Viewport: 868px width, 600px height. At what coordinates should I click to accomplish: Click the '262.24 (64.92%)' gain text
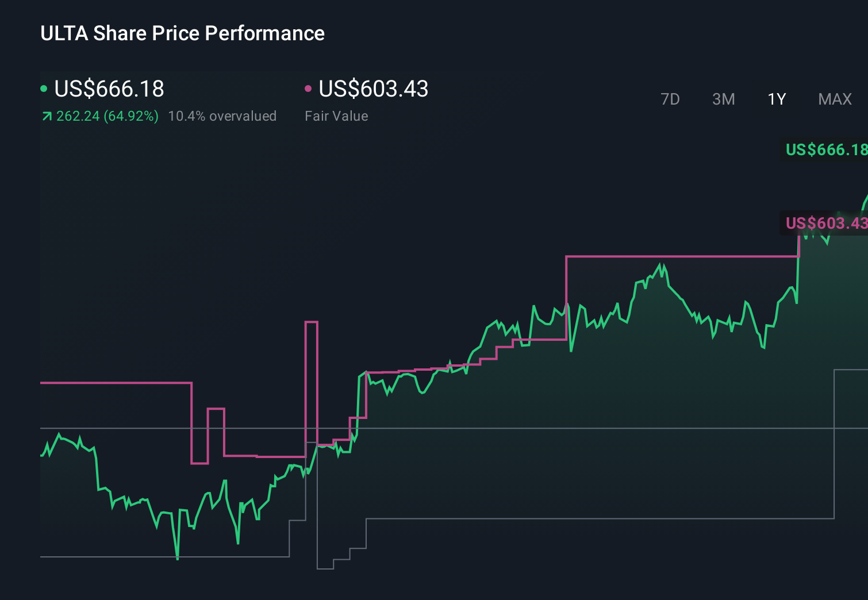(x=107, y=116)
